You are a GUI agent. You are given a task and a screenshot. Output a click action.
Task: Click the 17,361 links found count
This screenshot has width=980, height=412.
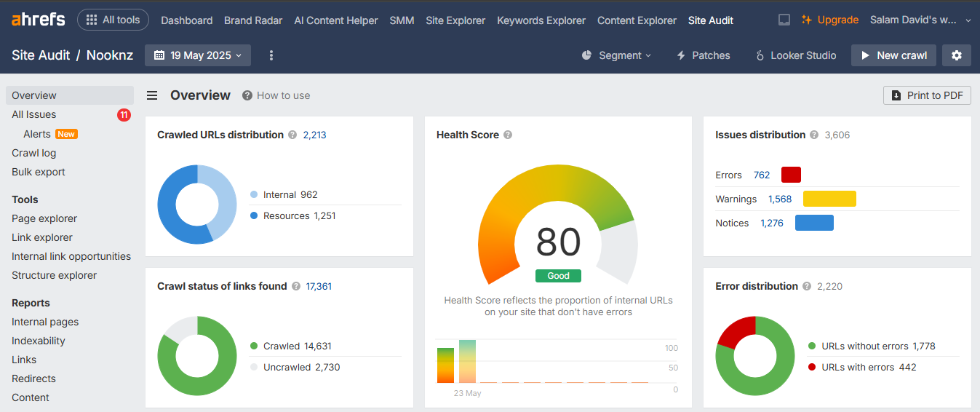319,286
